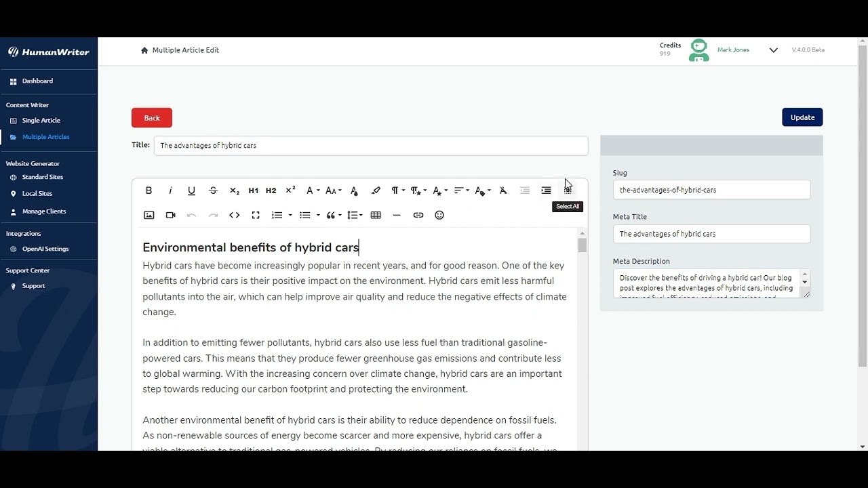Set Heading 2 with the H2 button

271,190
